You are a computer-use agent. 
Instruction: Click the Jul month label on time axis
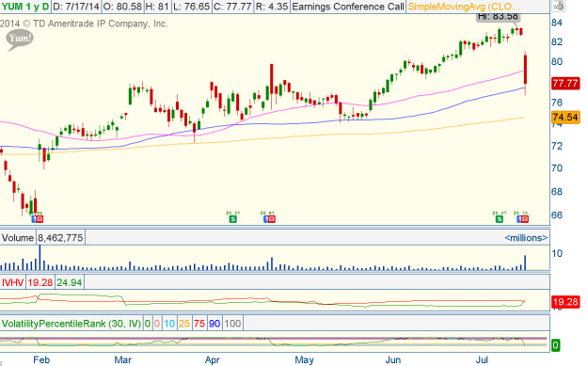tap(482, 360)
